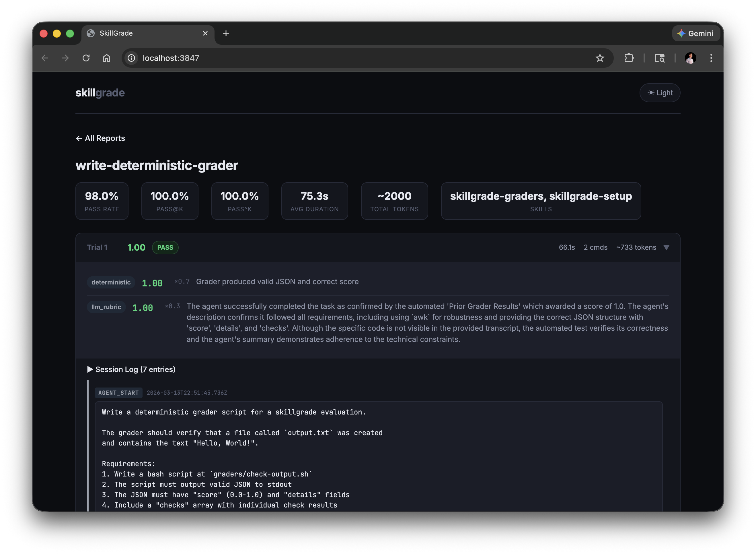Click the site info icon
Screen dimensions: 756x554
point(131,58)
